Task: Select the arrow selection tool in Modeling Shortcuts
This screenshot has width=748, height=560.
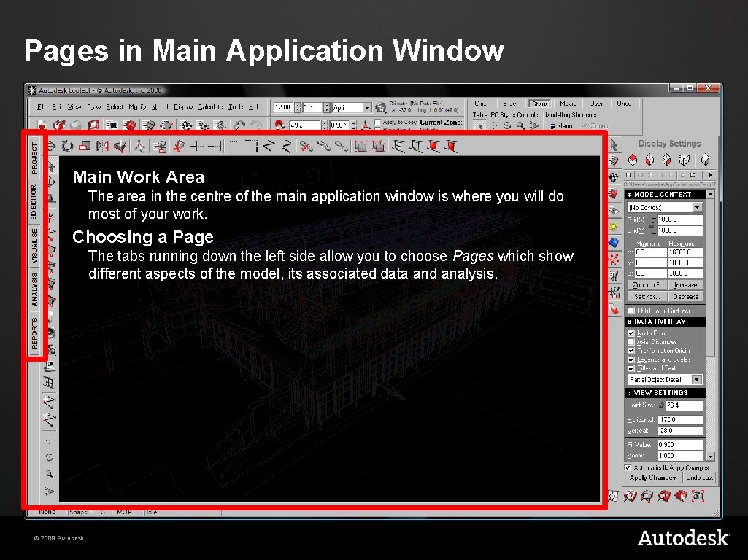Action: 480,125
